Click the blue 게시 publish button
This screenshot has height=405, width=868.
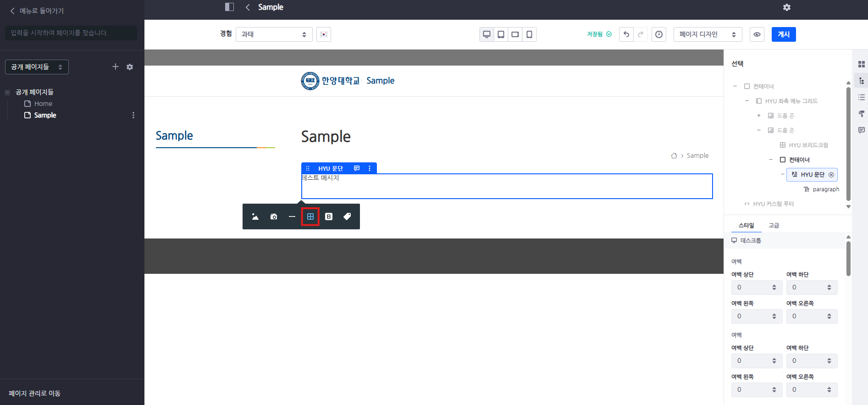(784, 34)
